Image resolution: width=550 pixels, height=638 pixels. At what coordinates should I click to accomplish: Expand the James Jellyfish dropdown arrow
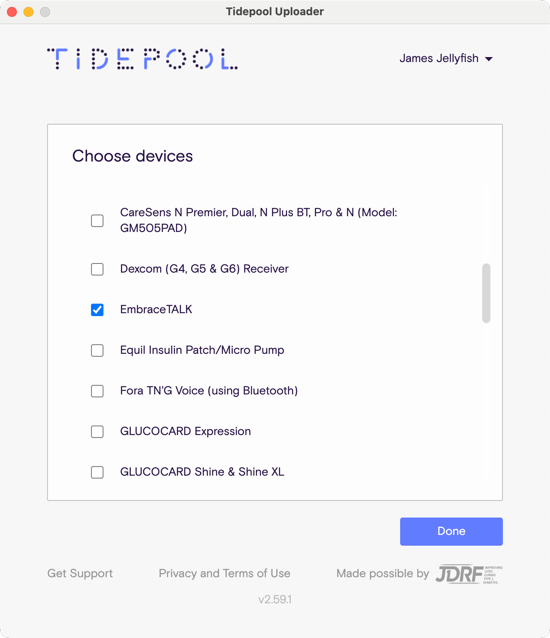pyautogui.click(x=489, y=59)
